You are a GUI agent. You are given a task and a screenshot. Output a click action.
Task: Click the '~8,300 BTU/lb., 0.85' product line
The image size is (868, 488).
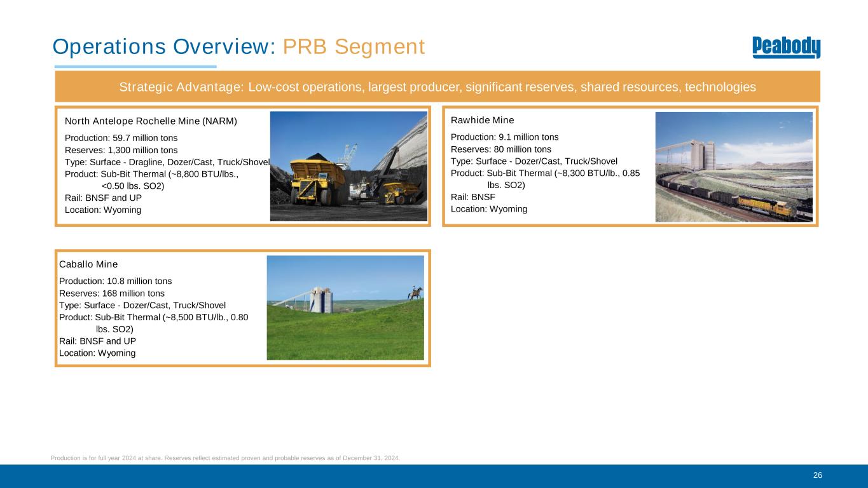(x=545, y=173)
